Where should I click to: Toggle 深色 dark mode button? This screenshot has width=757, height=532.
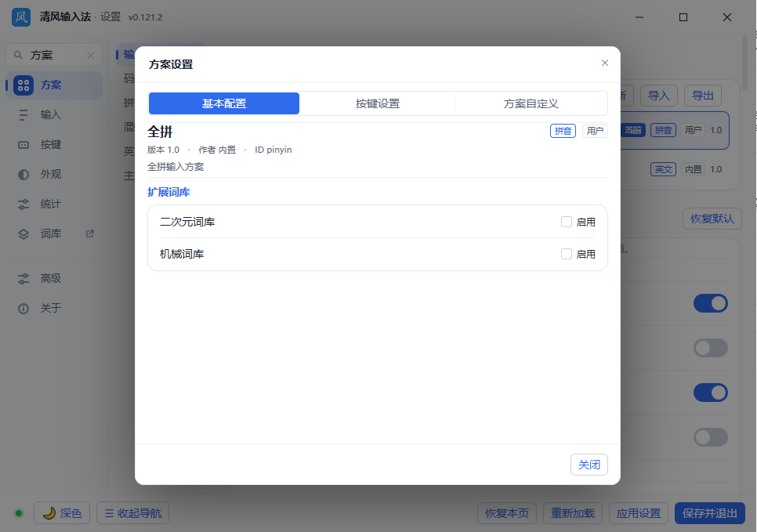click(x=62, y=512)
